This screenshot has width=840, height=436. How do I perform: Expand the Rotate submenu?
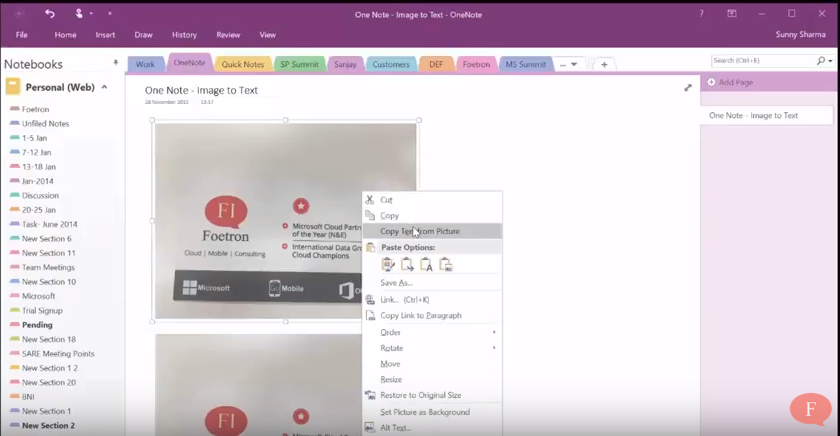coord(432,348)
